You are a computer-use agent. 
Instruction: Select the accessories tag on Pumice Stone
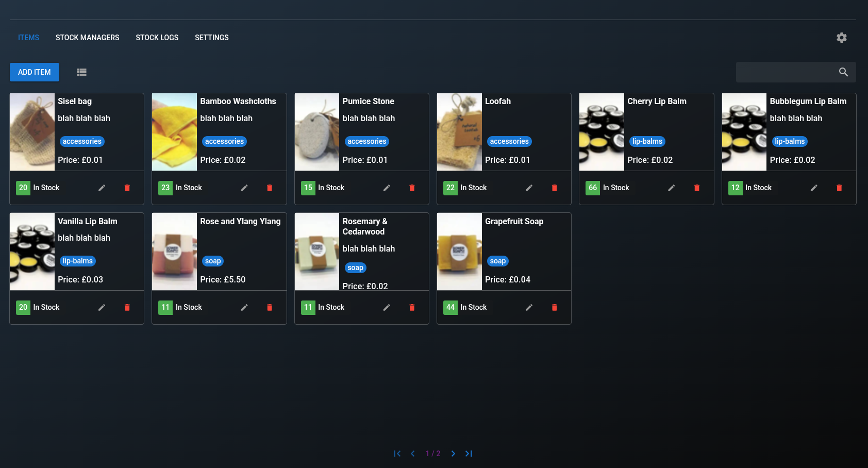[x=366, y=141]
